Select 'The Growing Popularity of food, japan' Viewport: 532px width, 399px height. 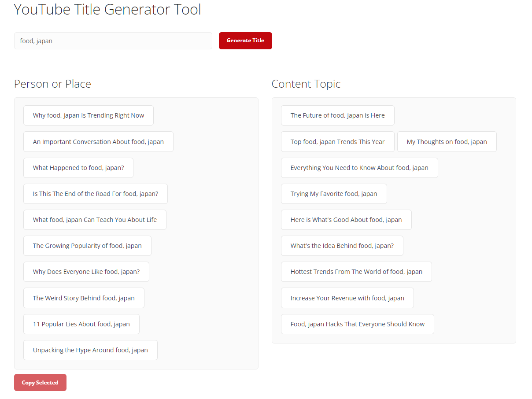(x=87, y=246)
